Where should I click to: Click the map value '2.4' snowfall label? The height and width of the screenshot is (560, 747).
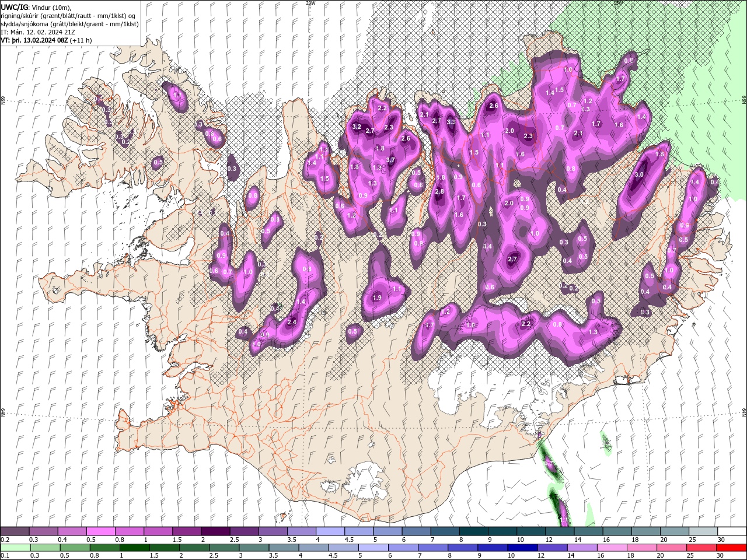pyautogui.click(x=292, y=322)
